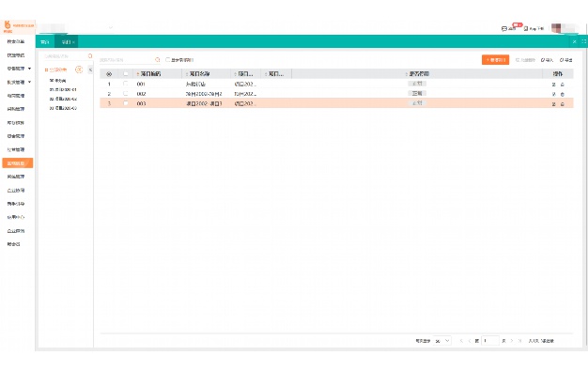Select the highlighted orange item in left sidebar

pyautogui.click(x=18, y=163)
